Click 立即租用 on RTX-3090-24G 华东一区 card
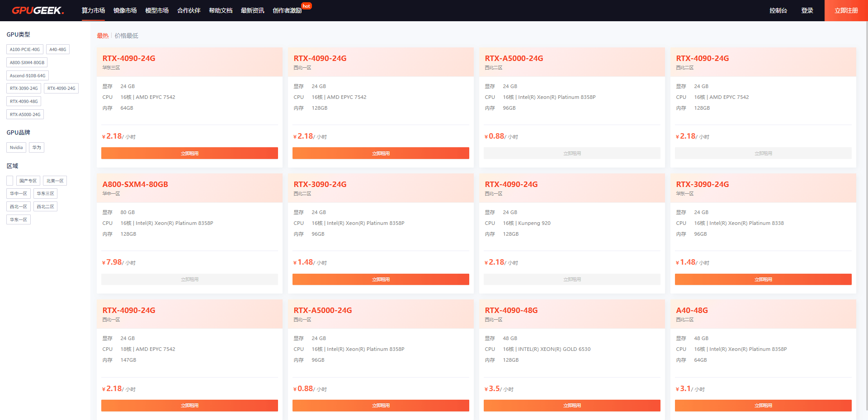This screenshot has height=420, width=868. pyautogui.click(x=763, y=279)
